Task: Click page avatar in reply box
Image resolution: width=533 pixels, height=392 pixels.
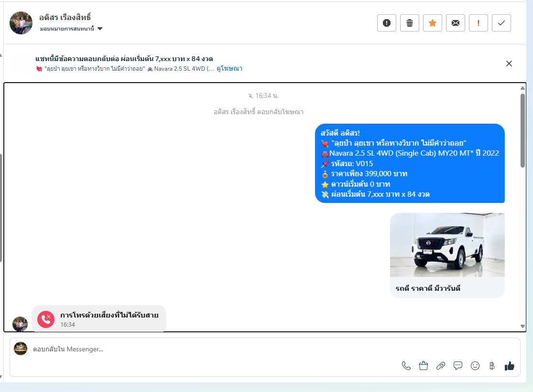Action: 21,349
